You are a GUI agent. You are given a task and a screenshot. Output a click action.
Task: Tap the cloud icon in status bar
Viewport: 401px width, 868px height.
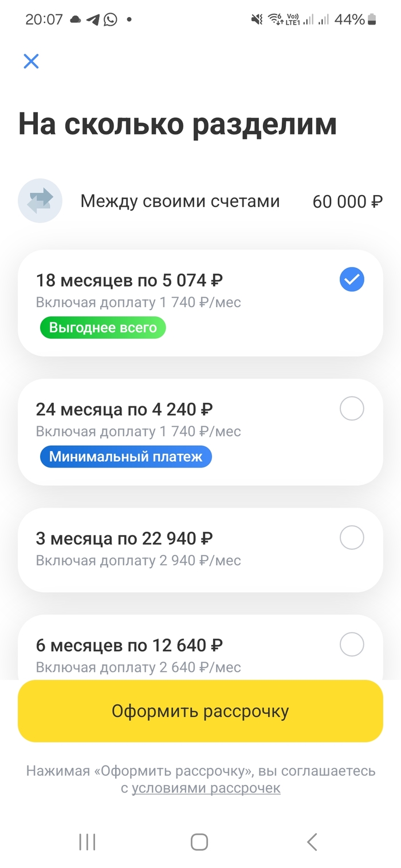click(x=76, y=19)
